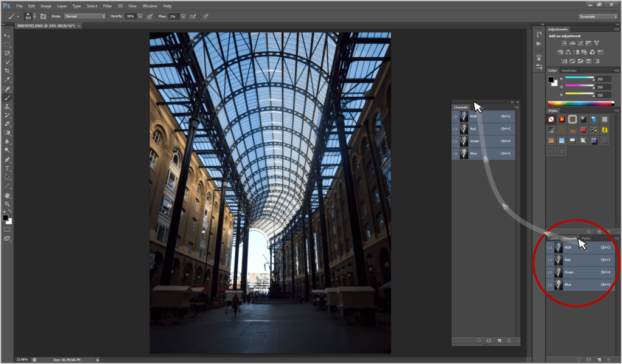Open the Actions panel play icon
The image size is (622, 364).
[539, 44]
